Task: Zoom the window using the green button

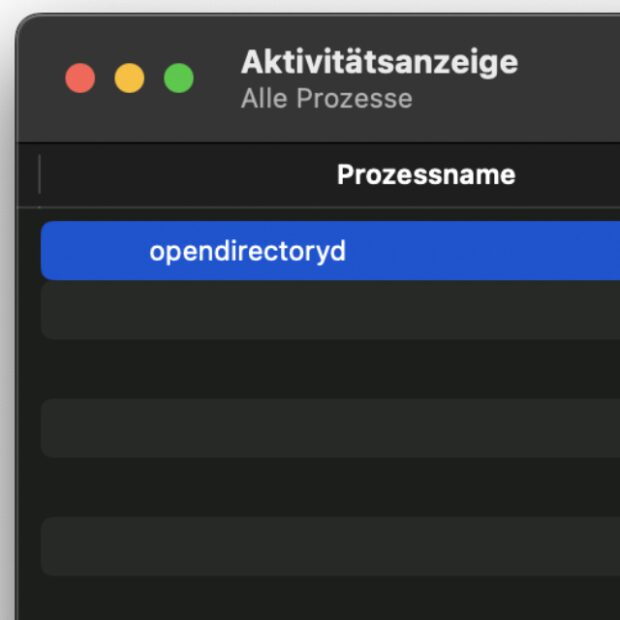Action: pyautogui.click(x=179, y=78)
